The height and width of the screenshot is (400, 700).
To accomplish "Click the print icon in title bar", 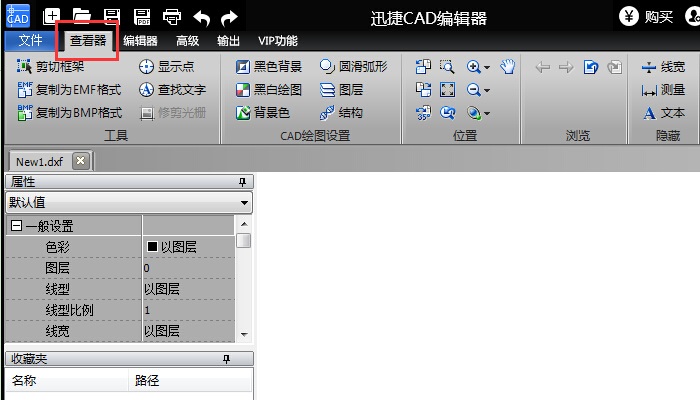I will click(x=172, y=16).
